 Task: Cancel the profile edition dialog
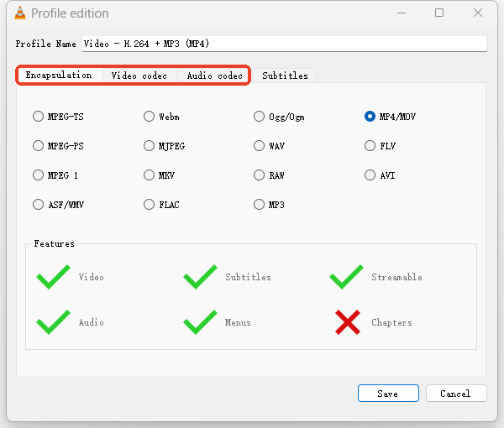point(455,393)
